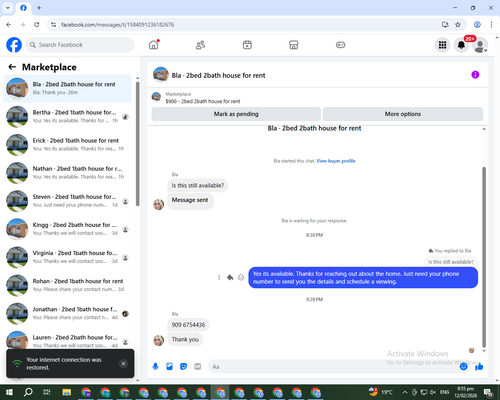
Task: Open the Windows Start menu
Action: 9,392
